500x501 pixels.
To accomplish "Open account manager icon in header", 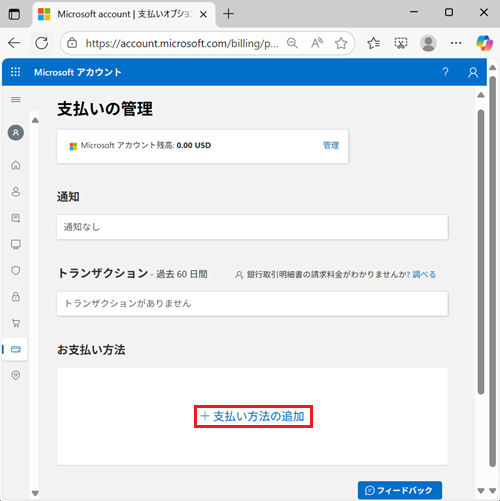I will (x=473, y=72).
